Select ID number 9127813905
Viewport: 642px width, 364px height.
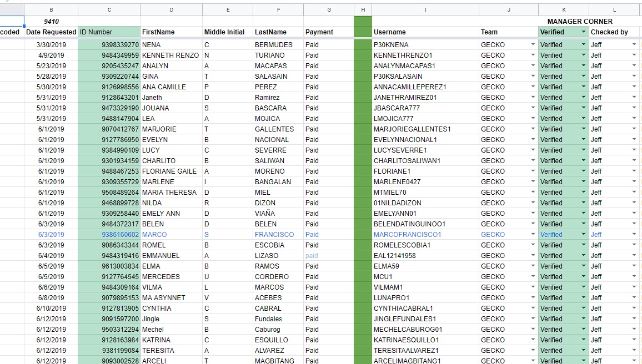109,309
